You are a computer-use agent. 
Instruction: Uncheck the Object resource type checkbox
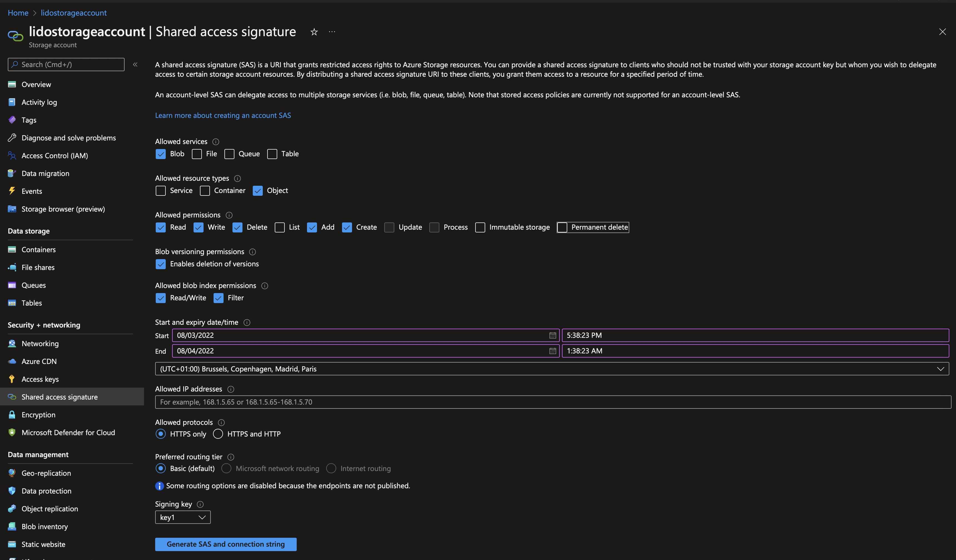click(257, 191)
